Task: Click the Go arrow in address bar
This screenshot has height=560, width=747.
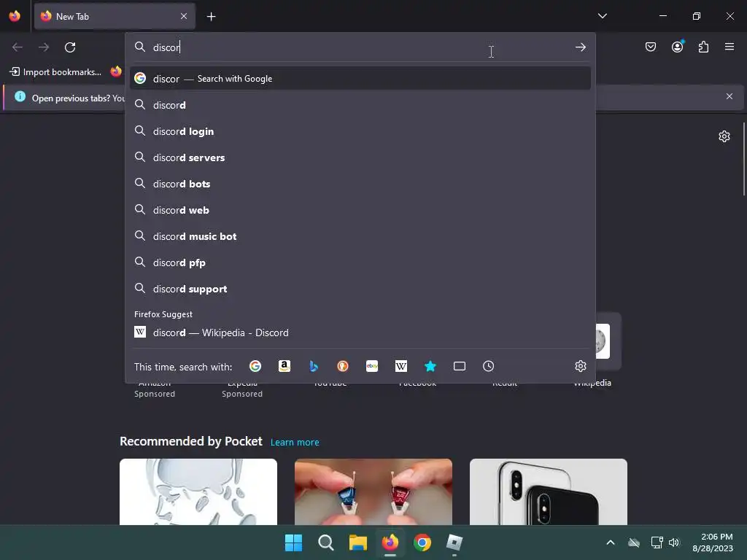Action: click(580, 47)
